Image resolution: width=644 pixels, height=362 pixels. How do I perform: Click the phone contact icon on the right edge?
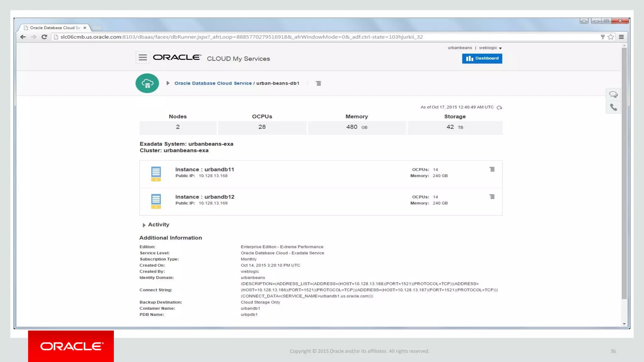[613, 107]
